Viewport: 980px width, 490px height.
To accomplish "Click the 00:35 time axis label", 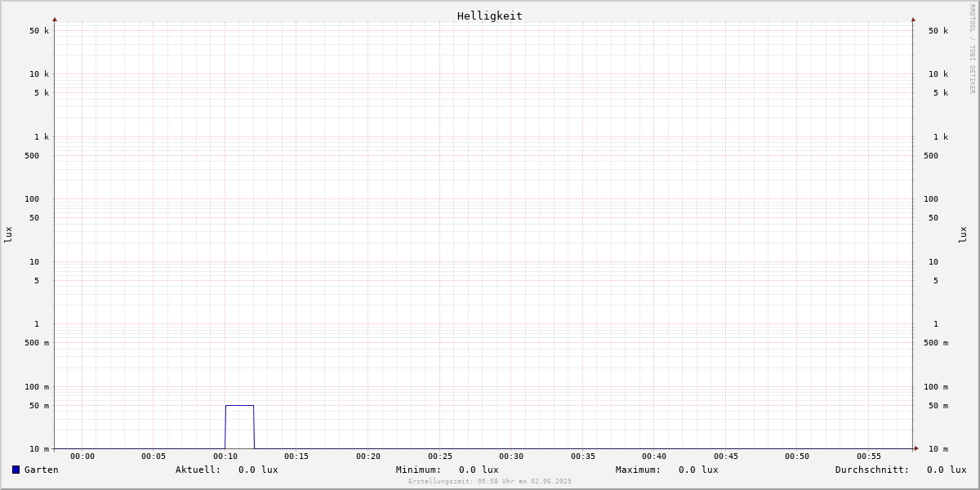I will (583, 457).
